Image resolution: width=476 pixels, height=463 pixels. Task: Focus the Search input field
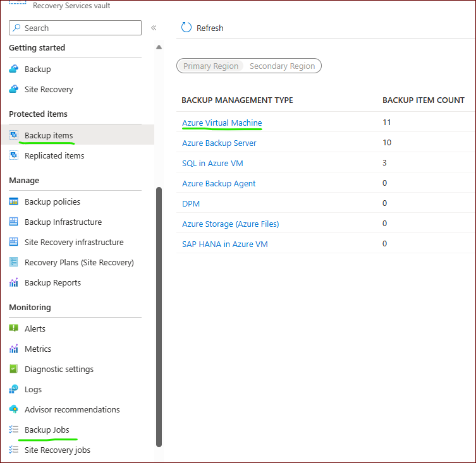click(75, 28)
